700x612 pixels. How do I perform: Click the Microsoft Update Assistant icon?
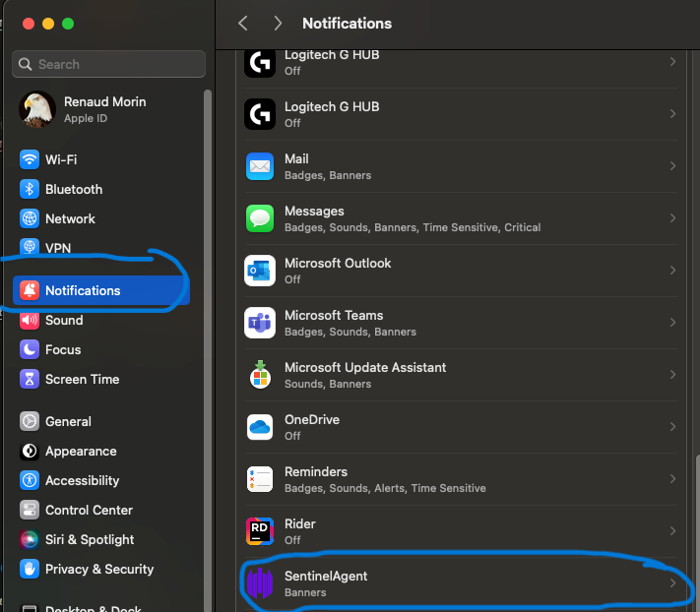point(260,375)
